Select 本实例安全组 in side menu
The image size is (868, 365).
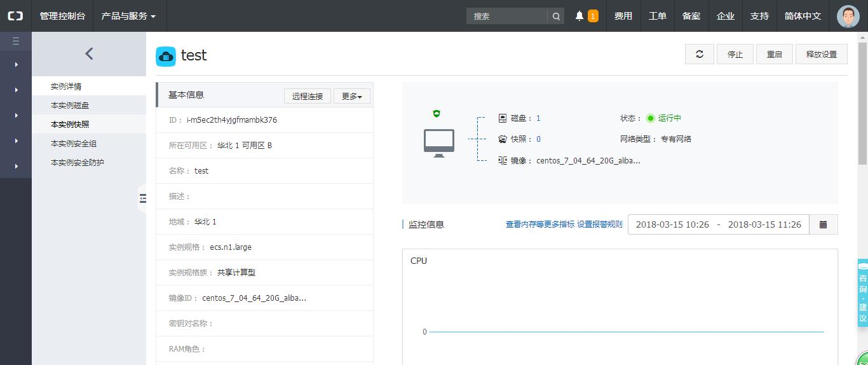74,144
